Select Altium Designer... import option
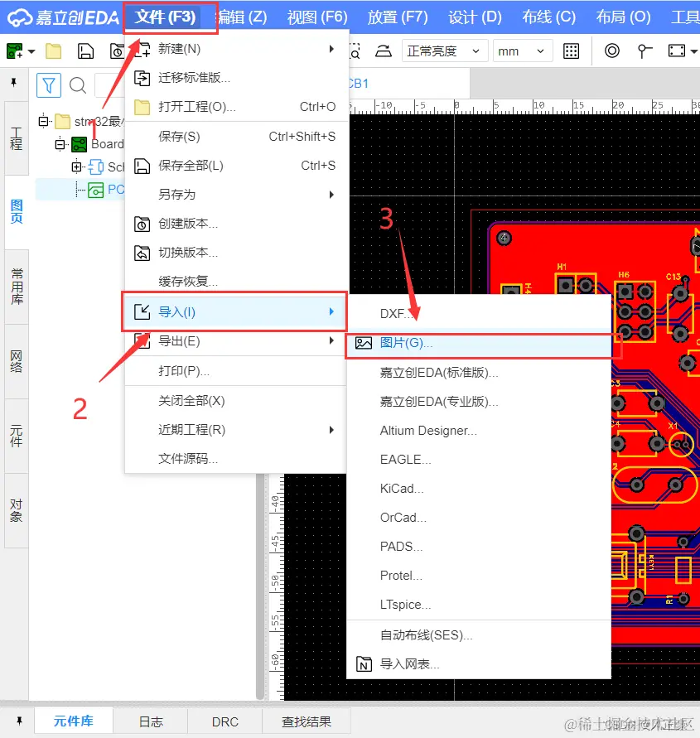 [x=479, y=430]
